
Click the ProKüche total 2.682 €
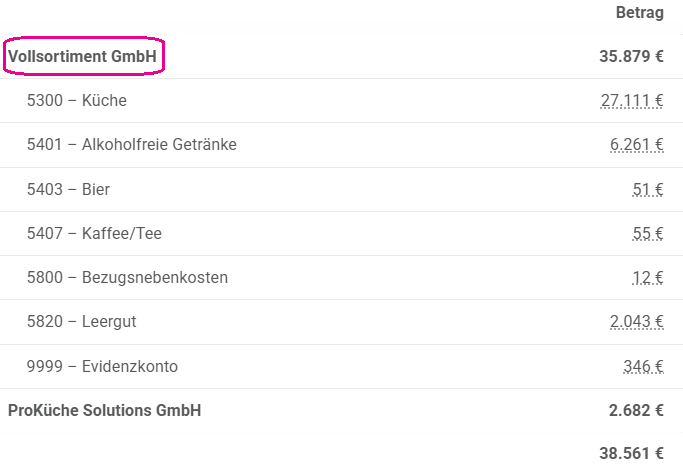(x=636, y=410)
